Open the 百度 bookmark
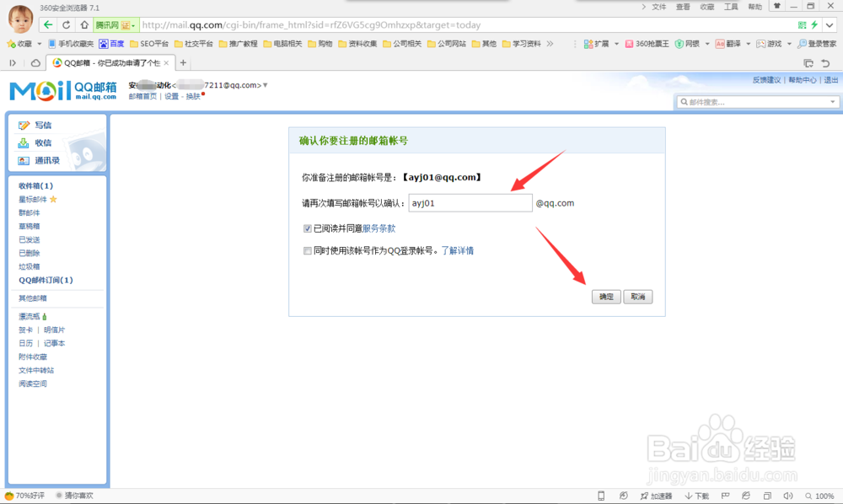The height and width of the screenshot is (504, 843). (111, 44)
